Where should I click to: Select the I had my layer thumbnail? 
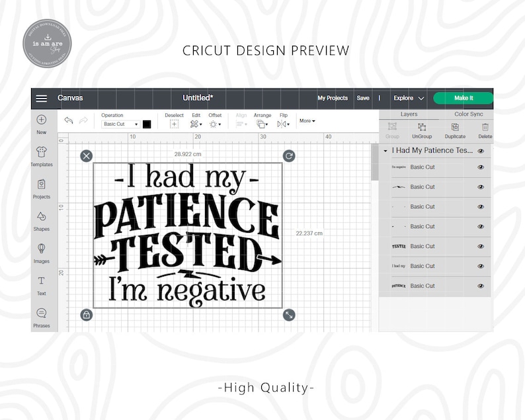[399, 266]
